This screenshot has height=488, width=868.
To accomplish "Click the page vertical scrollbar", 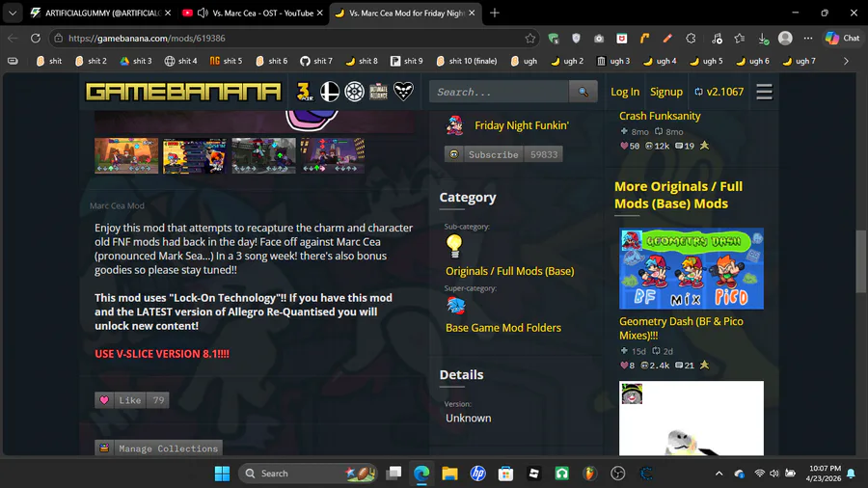I will tap(861, 261).
